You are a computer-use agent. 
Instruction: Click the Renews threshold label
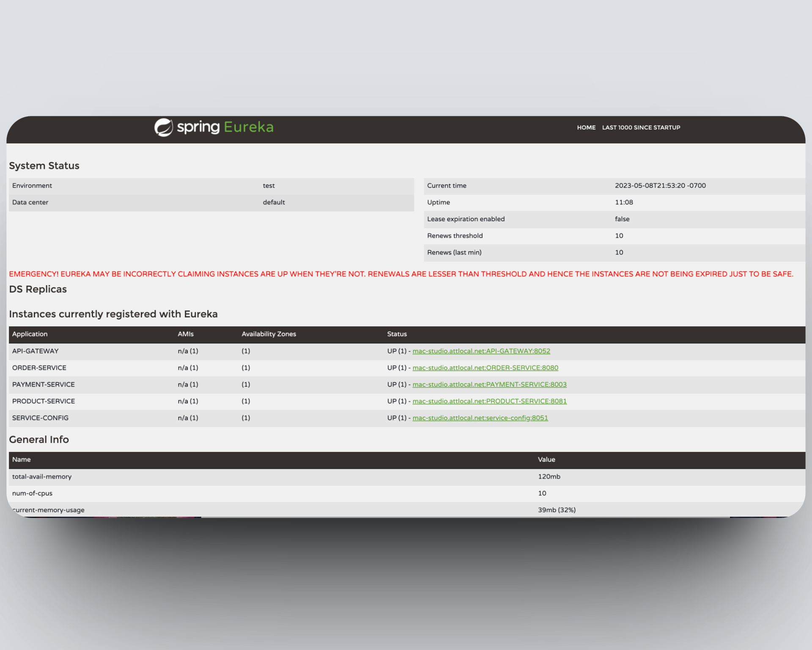pyautogui.click(x=455, y=236)
